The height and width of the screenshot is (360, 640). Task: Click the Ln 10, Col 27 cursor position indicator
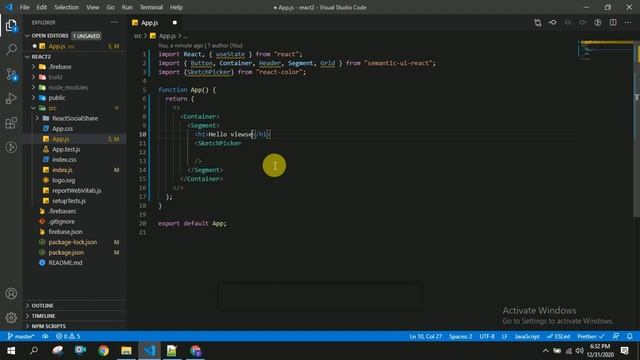click(425, 336)
